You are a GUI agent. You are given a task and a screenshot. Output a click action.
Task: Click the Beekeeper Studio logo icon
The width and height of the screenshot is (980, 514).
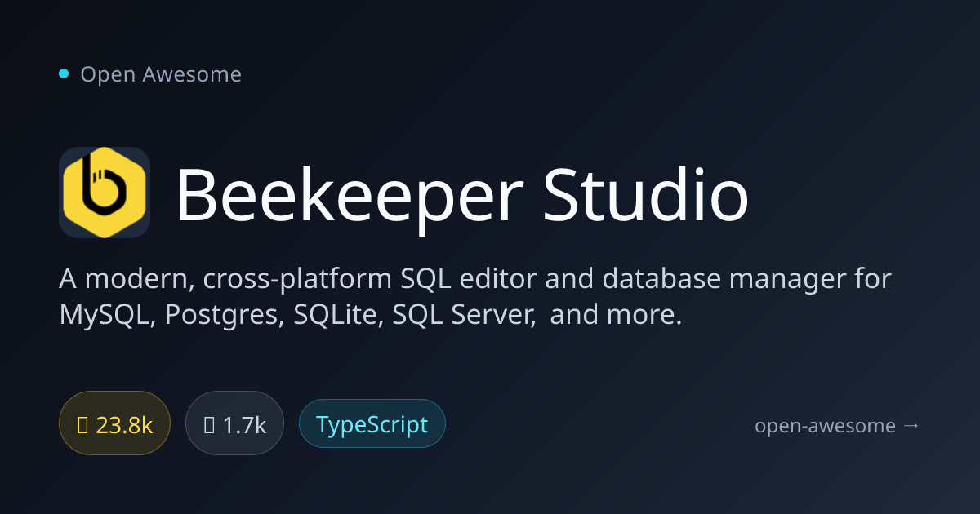pyautogui.click(x=105, y=193)
